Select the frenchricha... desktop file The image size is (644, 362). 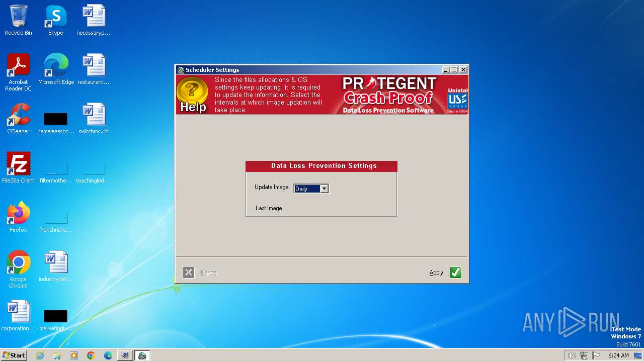[x=56, y=222]
